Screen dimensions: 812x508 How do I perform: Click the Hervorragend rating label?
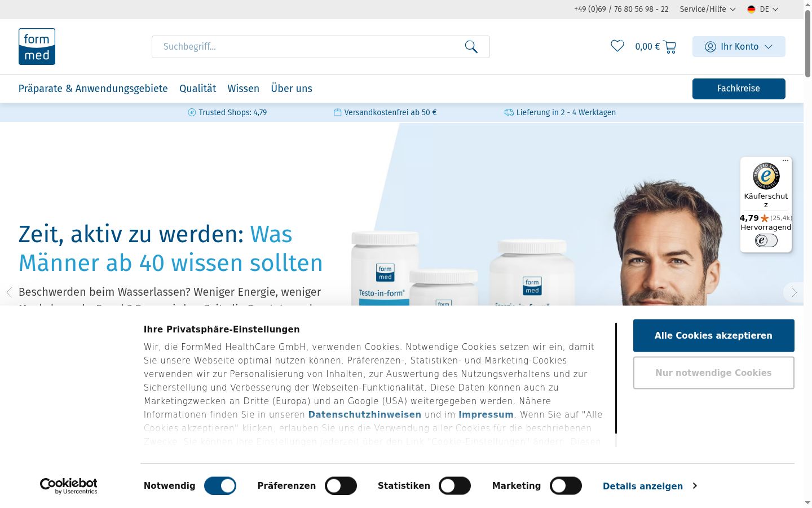point(766,227)
